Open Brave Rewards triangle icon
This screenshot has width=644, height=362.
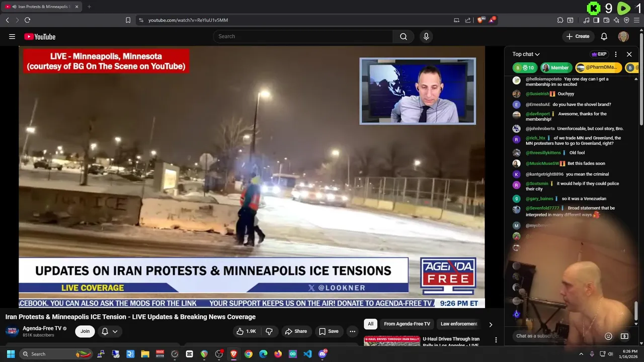492,20
